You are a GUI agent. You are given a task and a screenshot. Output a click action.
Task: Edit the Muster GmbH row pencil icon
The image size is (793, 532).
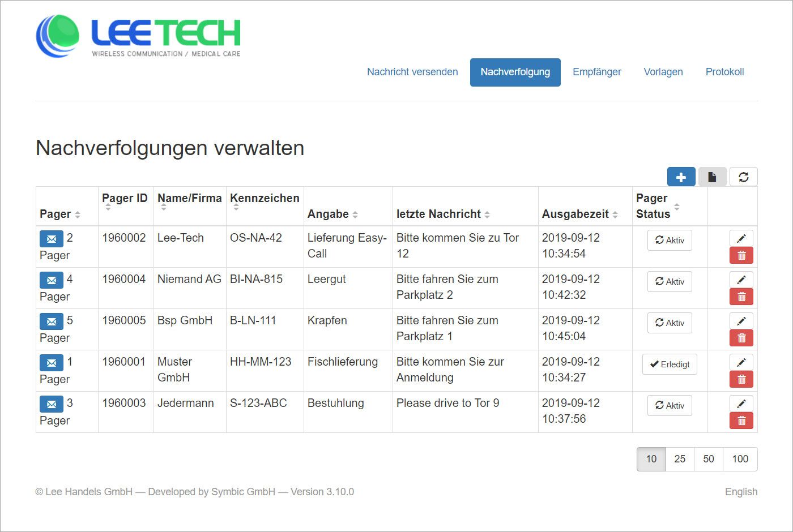tap(741, 362)
